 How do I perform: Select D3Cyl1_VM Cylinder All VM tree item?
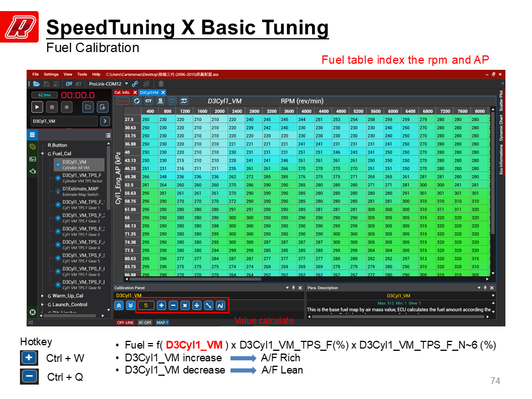pos(79,165)
